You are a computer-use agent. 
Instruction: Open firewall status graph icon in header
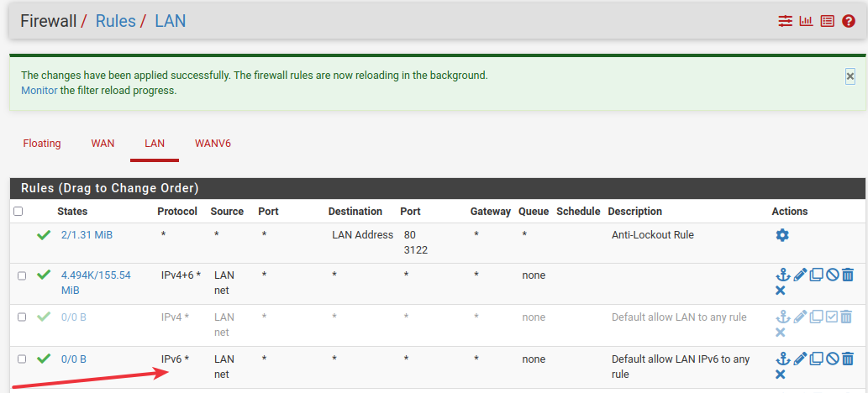[807, 21]
